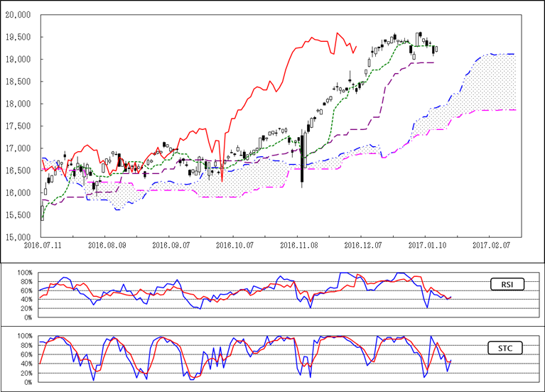Viewport: 545px width, 392px height.
Task: Select the 2017.02.07 date label
Action: (x=491, y=244)
